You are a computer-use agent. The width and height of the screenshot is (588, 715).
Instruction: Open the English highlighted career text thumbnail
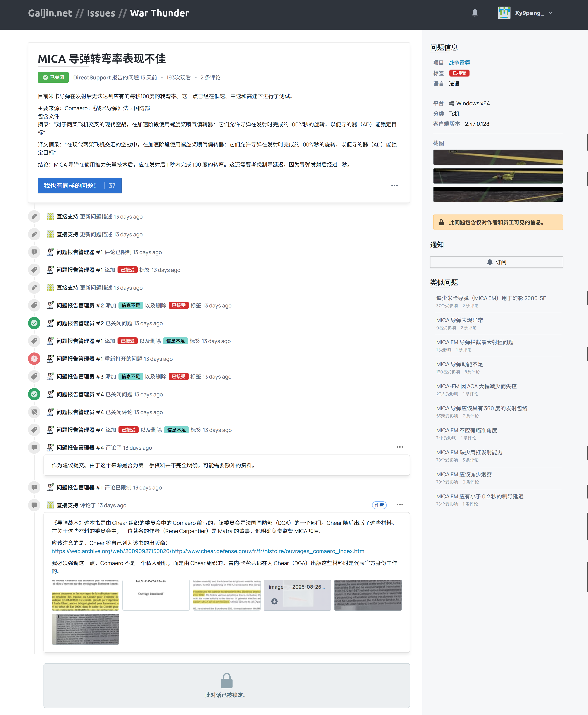(x=227, y=595)
